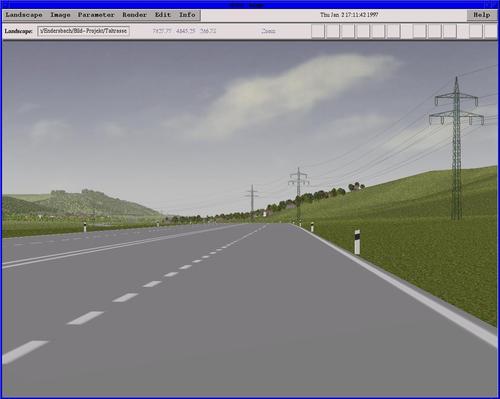Click the date and time display

tap(349, 15)
